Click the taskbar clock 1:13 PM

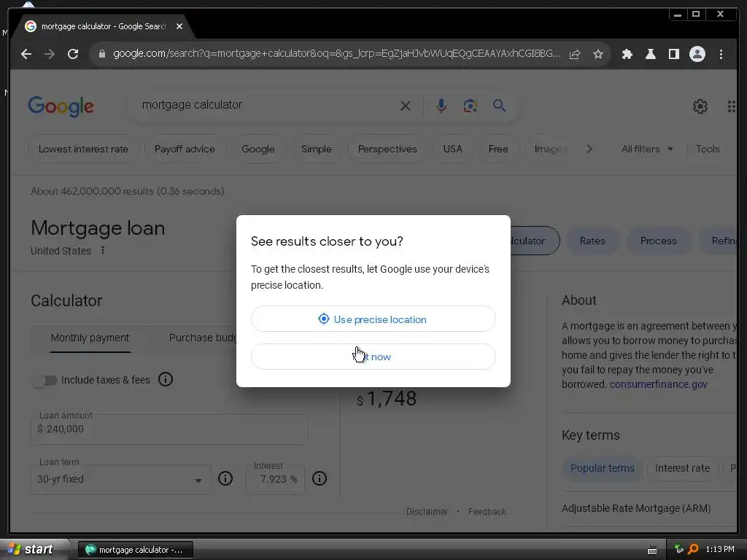[719, 550]
